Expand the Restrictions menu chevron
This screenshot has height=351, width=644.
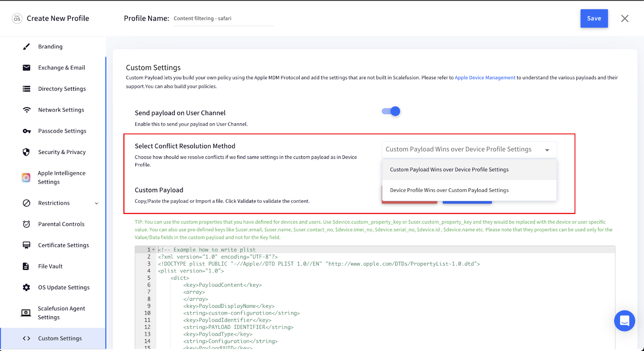pos(97,204)
